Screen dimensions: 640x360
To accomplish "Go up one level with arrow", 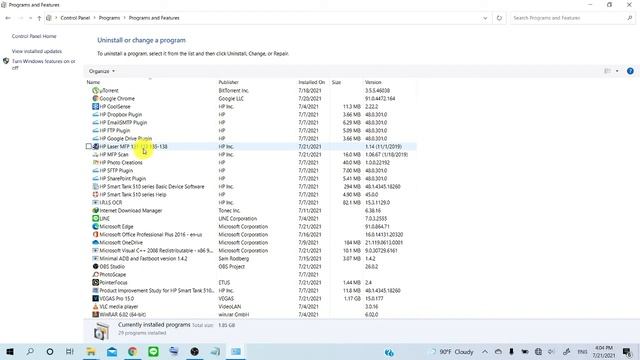I will pyautogui.click(x=39, y=18).
